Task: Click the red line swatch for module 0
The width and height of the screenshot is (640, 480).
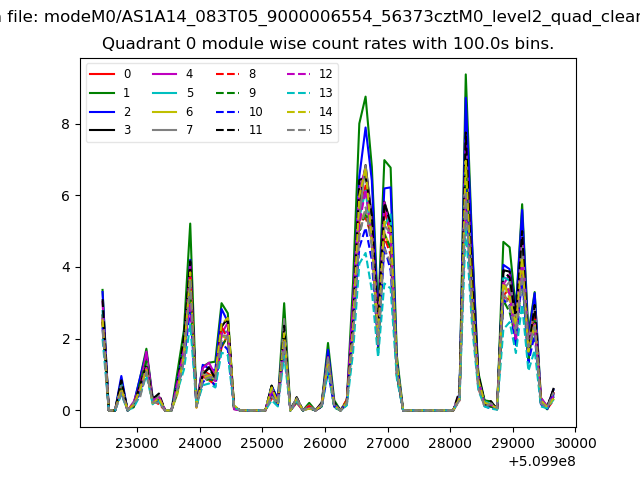Action: 101,74
